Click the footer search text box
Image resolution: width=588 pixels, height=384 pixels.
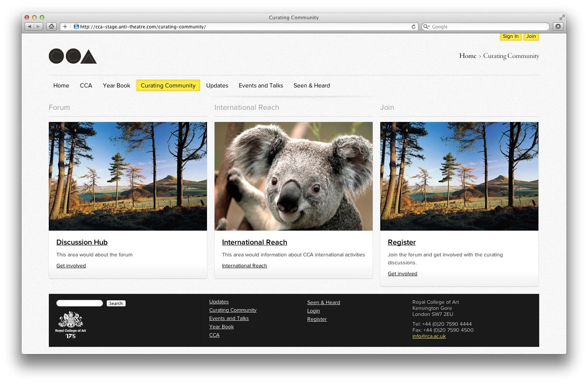pos(79,303)
